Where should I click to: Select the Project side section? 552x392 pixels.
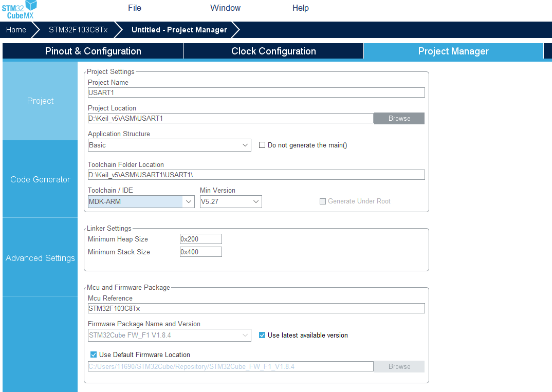pyautogui.click(x=40, y=101)
